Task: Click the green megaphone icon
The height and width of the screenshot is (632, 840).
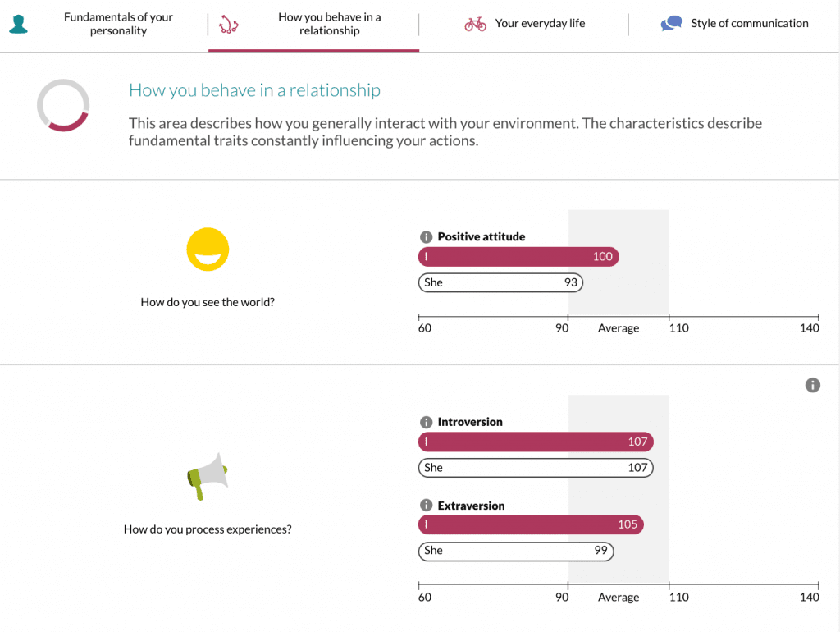Action: pyautogui.click(x=207, y=474)
